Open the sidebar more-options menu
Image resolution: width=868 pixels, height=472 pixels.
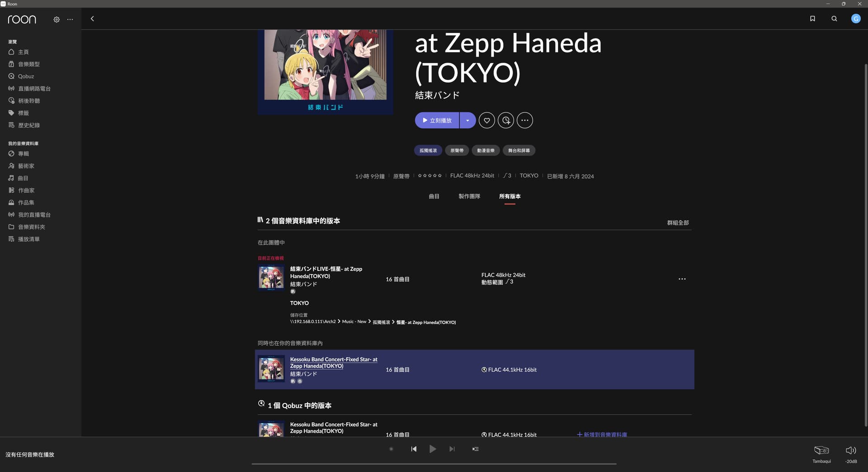click(x=70, y=19)
